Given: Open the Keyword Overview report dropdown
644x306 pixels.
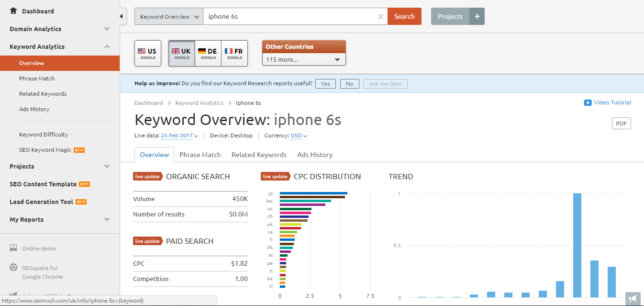Looking at the screenshot, I should (x=169, y=16).
